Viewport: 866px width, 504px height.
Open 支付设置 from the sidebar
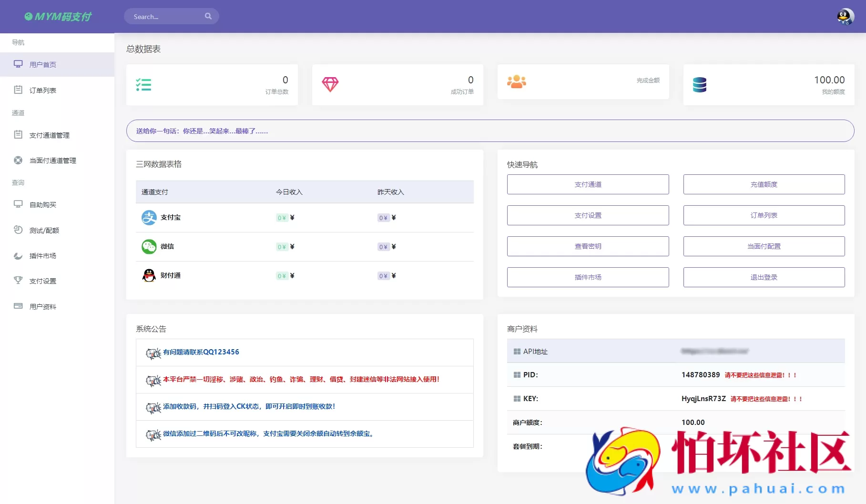coord(42,281)
